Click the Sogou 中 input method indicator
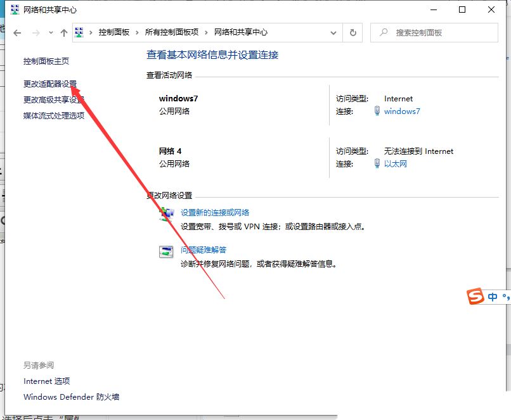This screenshot has width=511, height=420. point(493,295)
